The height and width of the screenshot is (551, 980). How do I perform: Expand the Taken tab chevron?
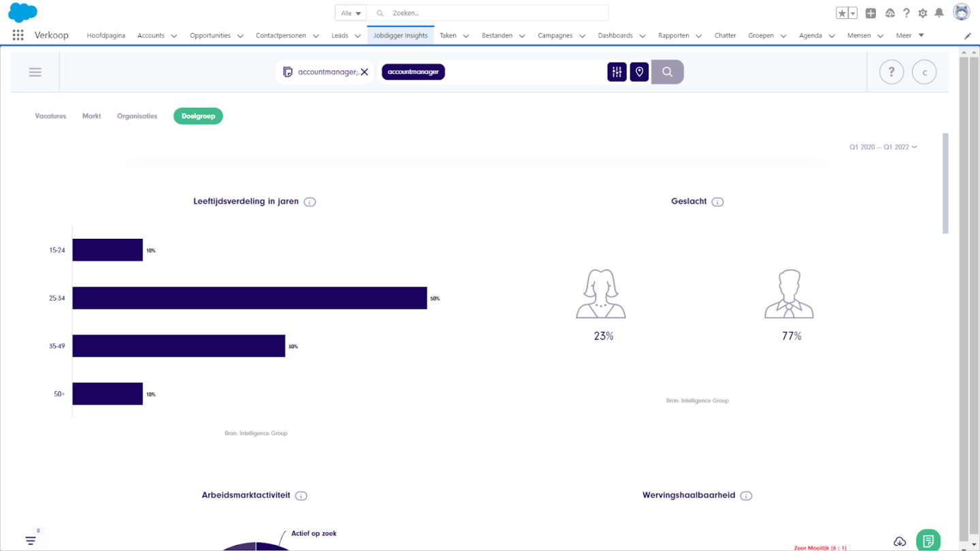point(466,36)
